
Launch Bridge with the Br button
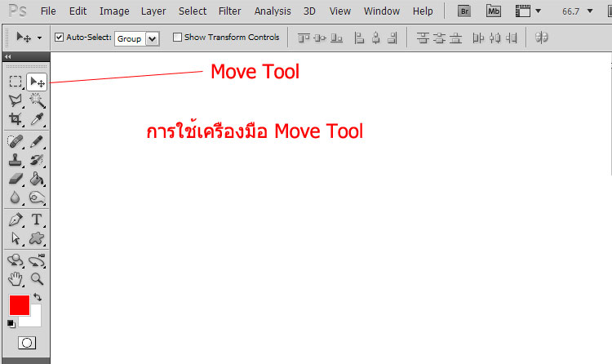coord(464,11)
